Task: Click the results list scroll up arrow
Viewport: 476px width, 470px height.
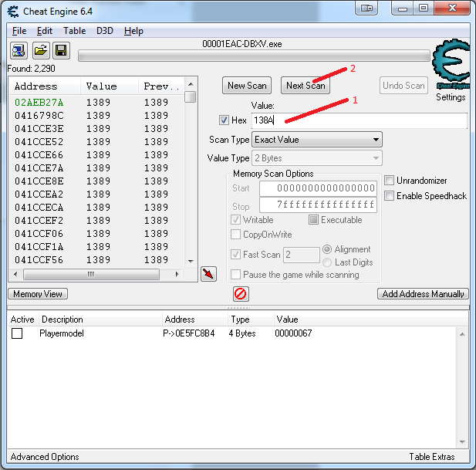Action: (x=191, y=84)
